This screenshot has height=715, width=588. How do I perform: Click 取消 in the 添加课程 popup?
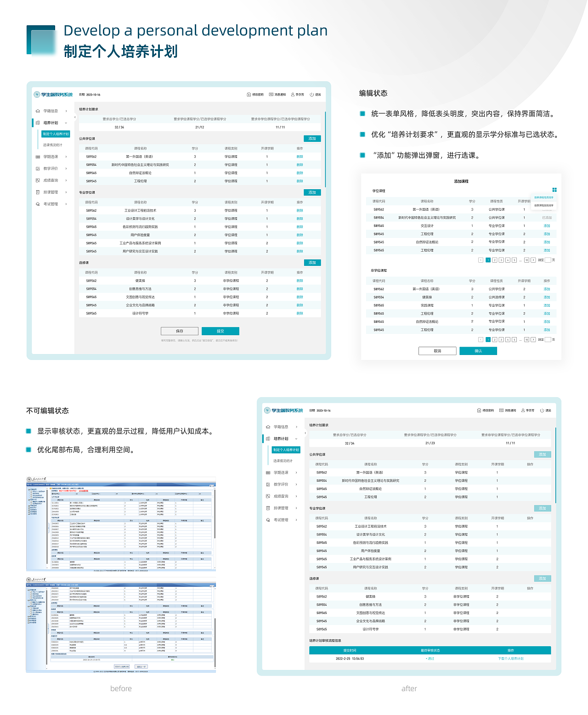pyautogui.click(x=437, y=351)
